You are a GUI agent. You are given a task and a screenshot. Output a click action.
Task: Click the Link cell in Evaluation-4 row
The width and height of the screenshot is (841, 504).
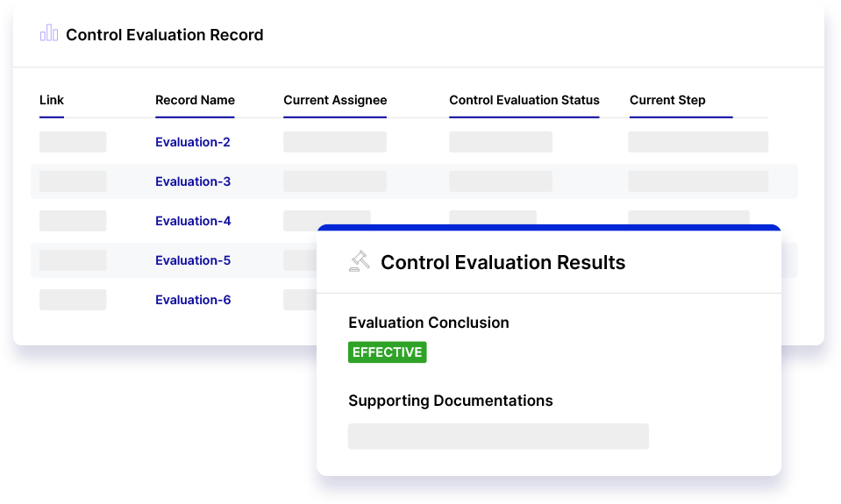73,221
